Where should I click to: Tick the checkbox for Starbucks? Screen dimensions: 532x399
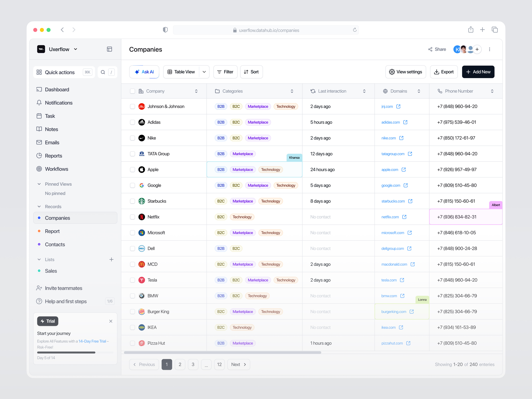point(132,201)
